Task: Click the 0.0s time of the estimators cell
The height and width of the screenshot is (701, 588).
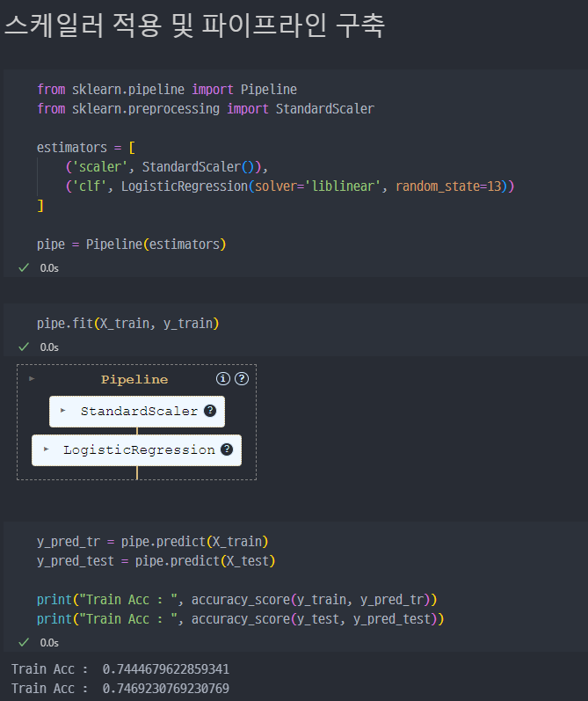Action: [49, 268]
